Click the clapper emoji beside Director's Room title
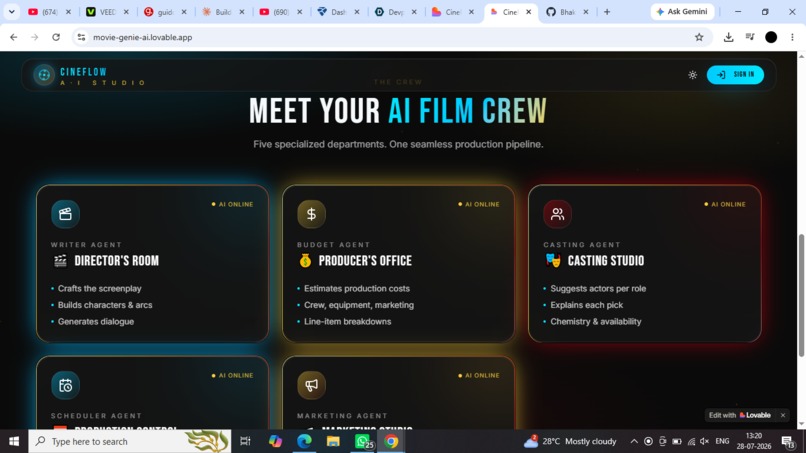806x453 pixels. 60,261
